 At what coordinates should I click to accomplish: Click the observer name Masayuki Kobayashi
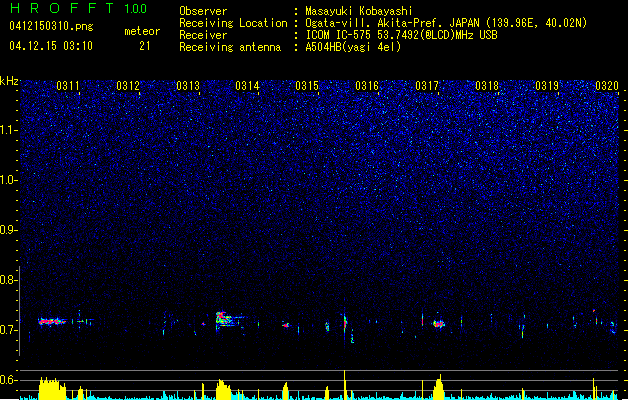click(359, 11)
